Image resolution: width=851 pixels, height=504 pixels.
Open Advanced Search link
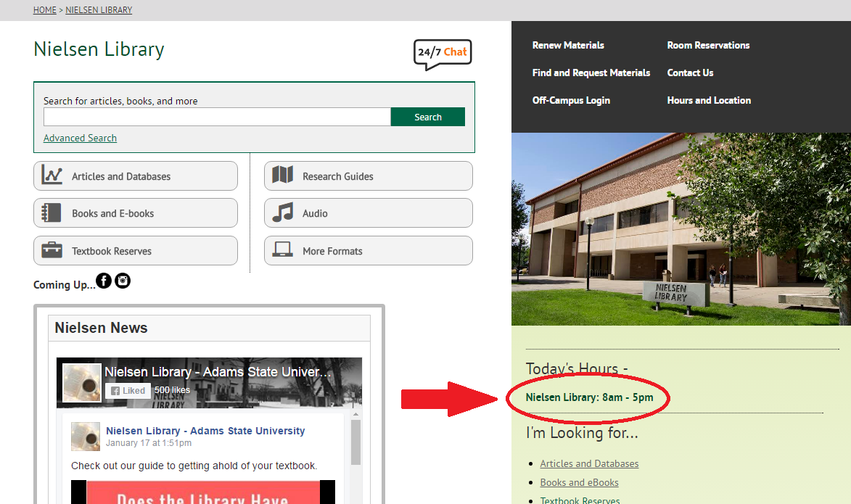point(80,138)
